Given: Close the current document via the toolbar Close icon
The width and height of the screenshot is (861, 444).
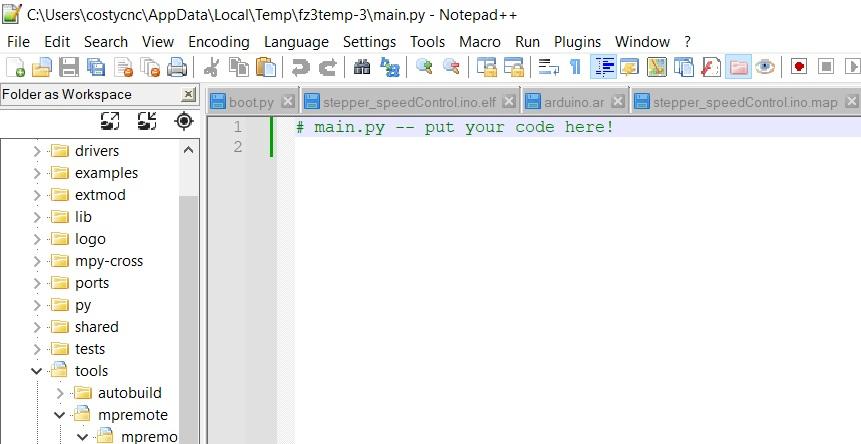Looking at the screenshot, I should [123, 67].
